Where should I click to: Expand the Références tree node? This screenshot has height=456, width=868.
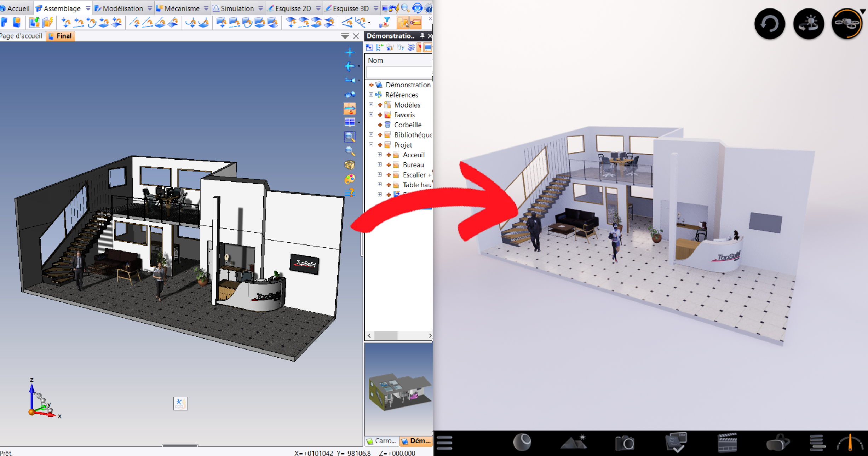point(371,94)
